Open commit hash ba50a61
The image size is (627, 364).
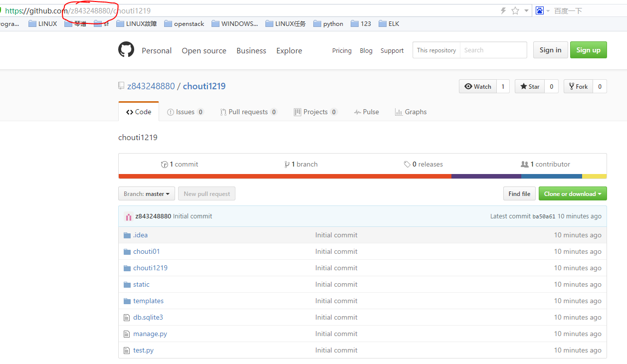tap(544, 216)
